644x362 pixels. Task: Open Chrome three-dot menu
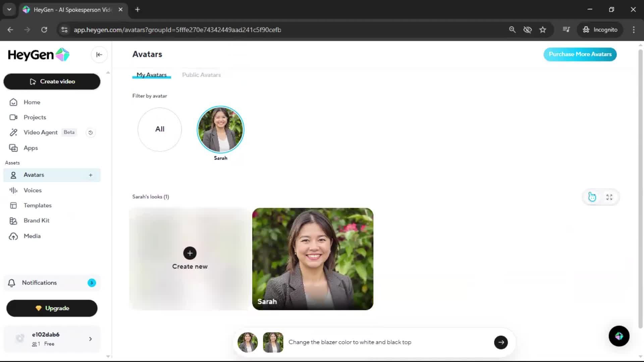[x=634, y=30]
